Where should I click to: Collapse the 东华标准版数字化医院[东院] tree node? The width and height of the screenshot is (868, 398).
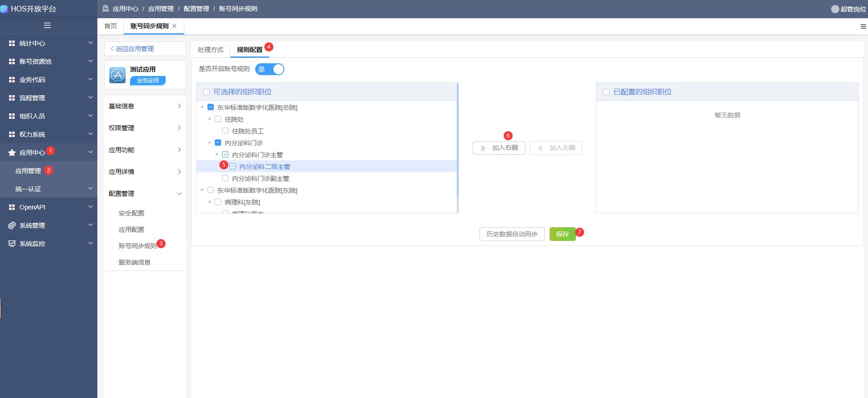click(x=202, y=190)
